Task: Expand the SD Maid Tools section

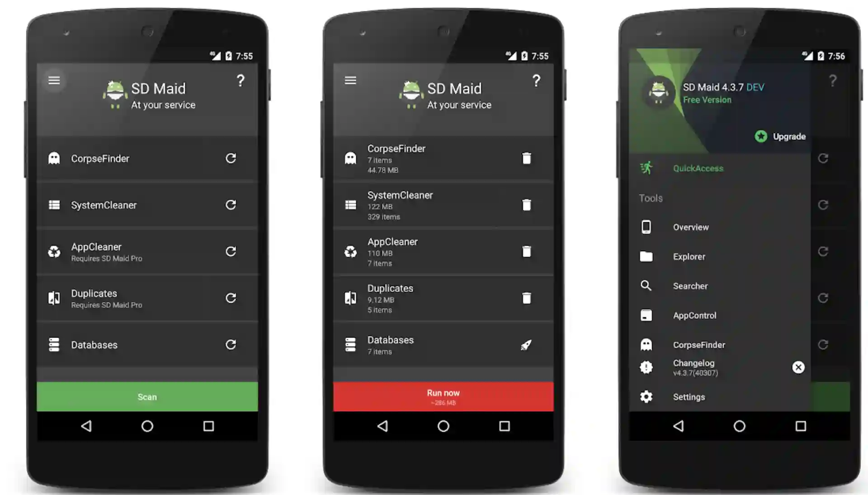Action: click(651, 198)
